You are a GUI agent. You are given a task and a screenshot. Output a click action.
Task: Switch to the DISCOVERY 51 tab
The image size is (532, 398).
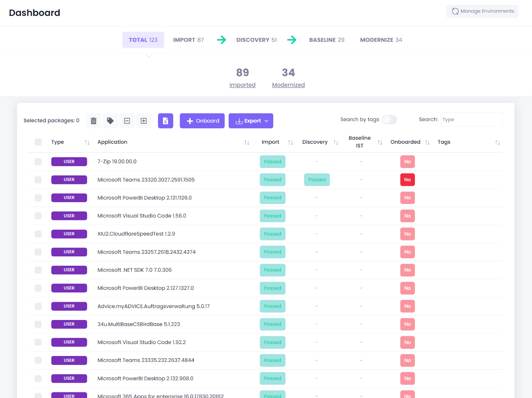[x=257, y=40]
